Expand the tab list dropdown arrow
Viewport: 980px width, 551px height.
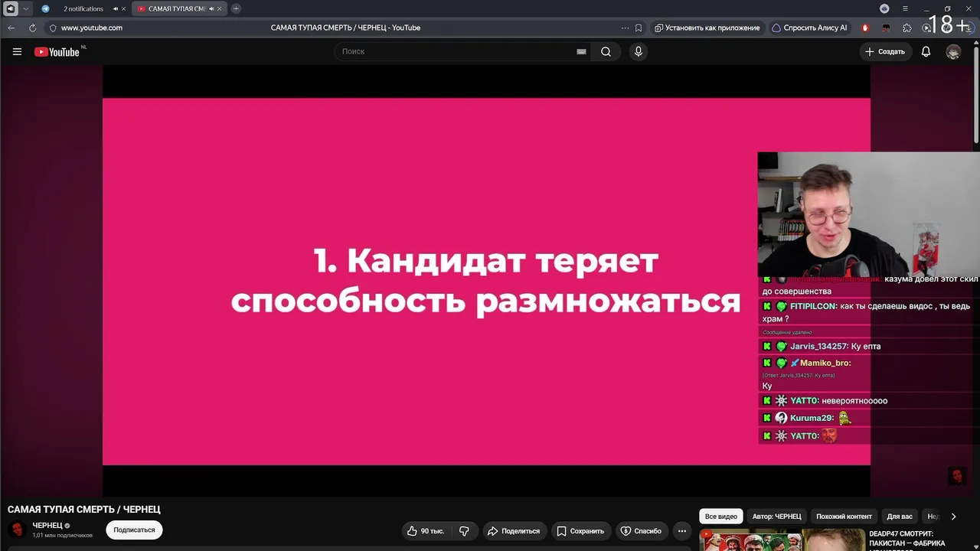[26, 8]
